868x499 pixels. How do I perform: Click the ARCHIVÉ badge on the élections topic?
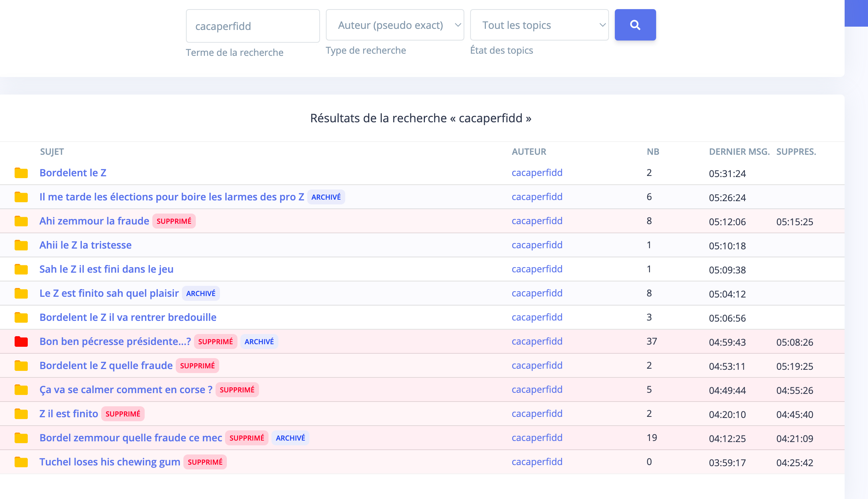click(326, 197)
